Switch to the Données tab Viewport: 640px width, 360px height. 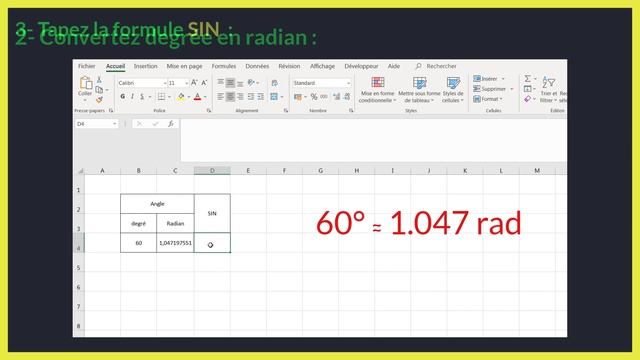[x=257, y=66]
